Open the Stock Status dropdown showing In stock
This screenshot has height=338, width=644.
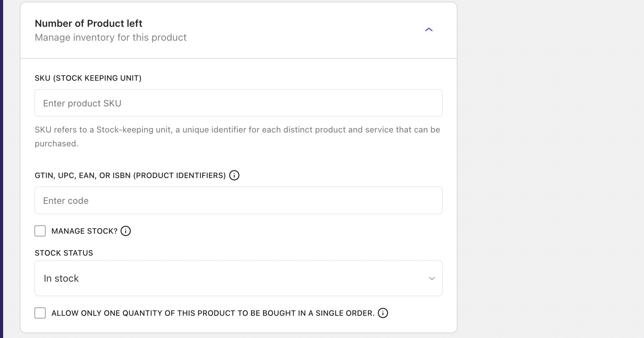(x=238, y=278)
